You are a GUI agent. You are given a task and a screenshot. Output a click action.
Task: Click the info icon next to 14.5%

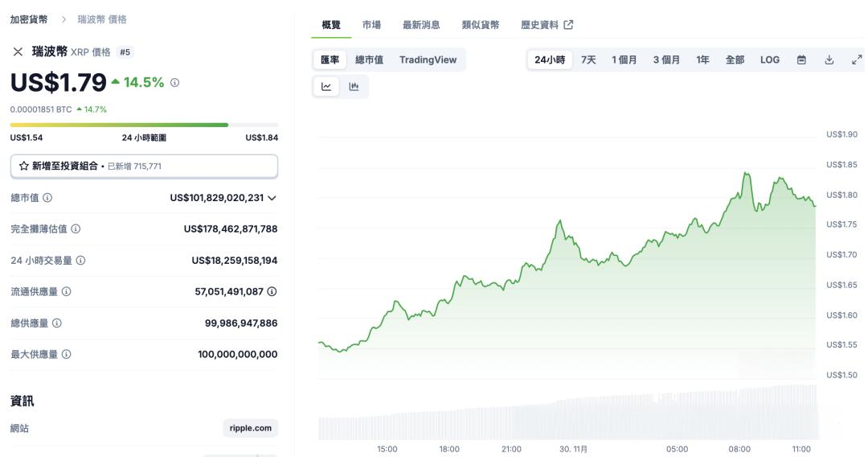[174, 83]
